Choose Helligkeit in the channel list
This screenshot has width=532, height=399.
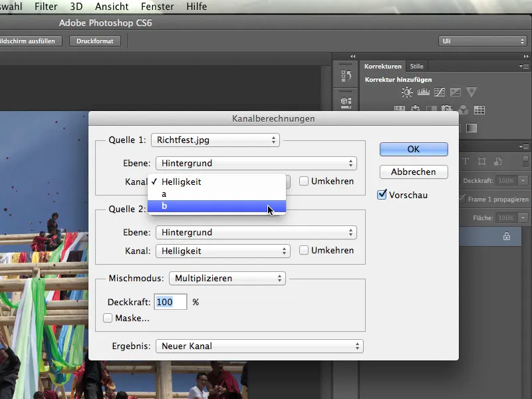tap(217, 182)
